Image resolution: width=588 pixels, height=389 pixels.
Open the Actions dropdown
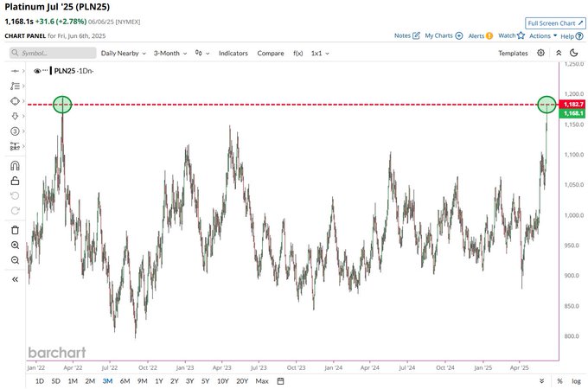click(543, 36)
